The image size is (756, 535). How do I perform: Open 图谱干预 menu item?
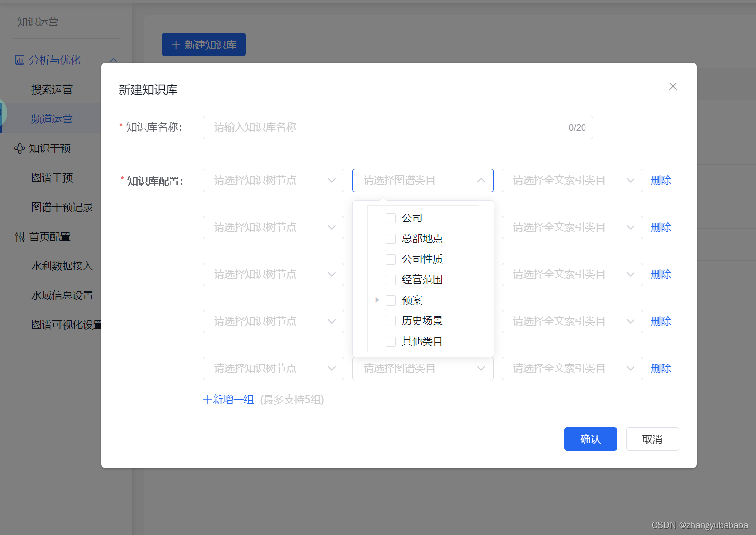52,178
